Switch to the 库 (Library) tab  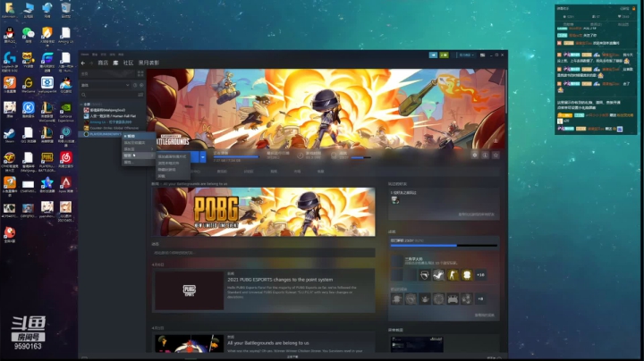[x=115, y=63]
